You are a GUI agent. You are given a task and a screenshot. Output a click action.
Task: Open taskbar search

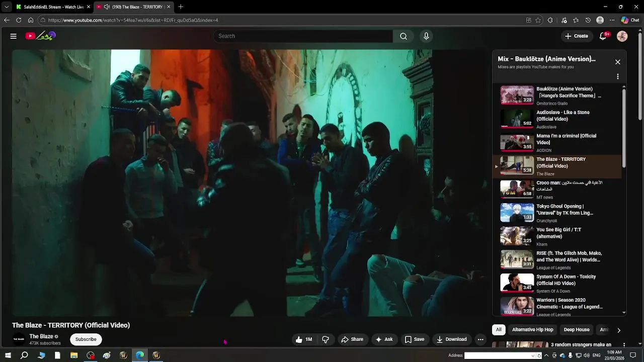(x=24, y=355)
